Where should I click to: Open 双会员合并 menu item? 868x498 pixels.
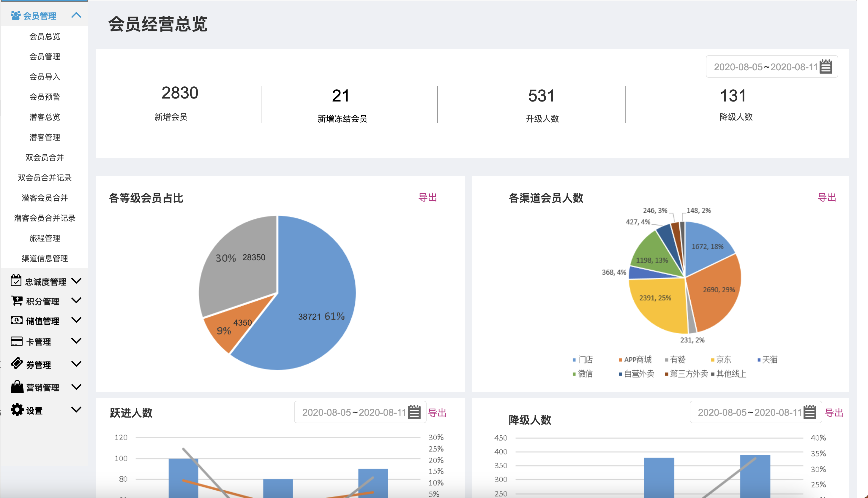tap(45, 157)
